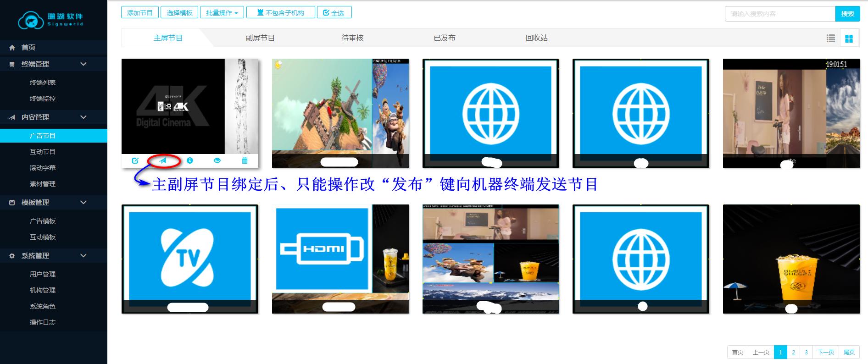Go to page 3
The height and width of the screenshot is (364, 868).
click(x=806, y=352)
